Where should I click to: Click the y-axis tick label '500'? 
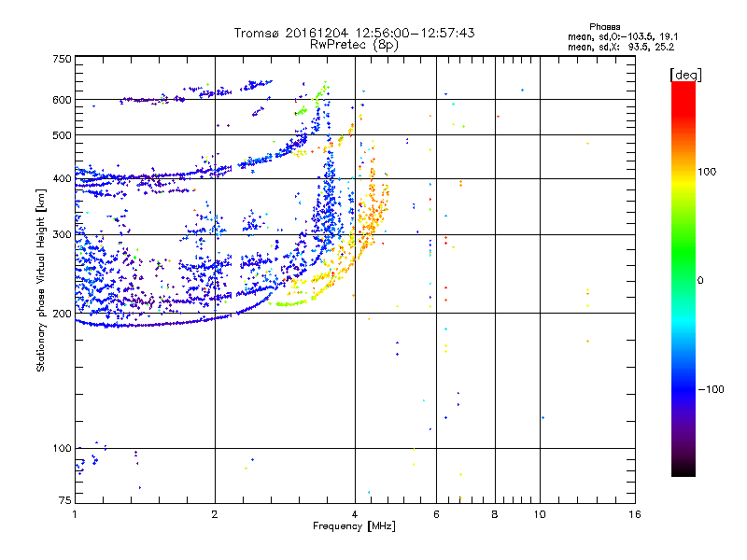point(62,135)
